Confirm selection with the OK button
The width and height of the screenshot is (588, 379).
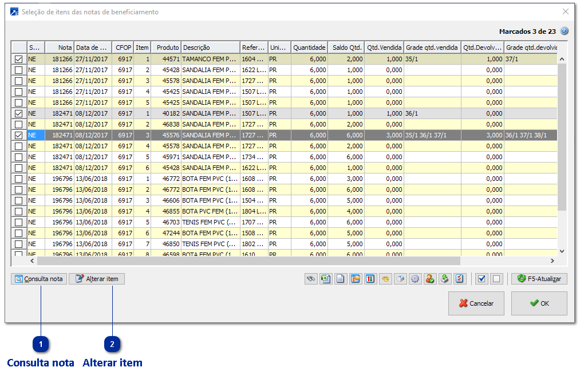(x=539, y=303)
